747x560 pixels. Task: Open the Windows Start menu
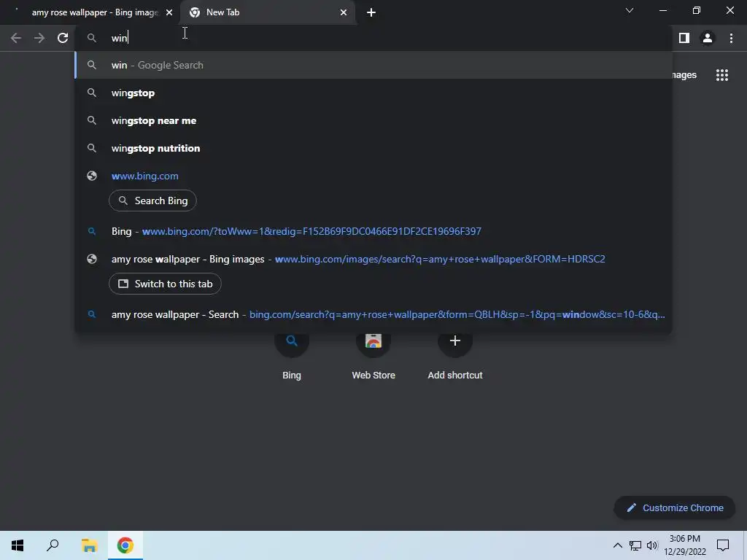point(18,545)
